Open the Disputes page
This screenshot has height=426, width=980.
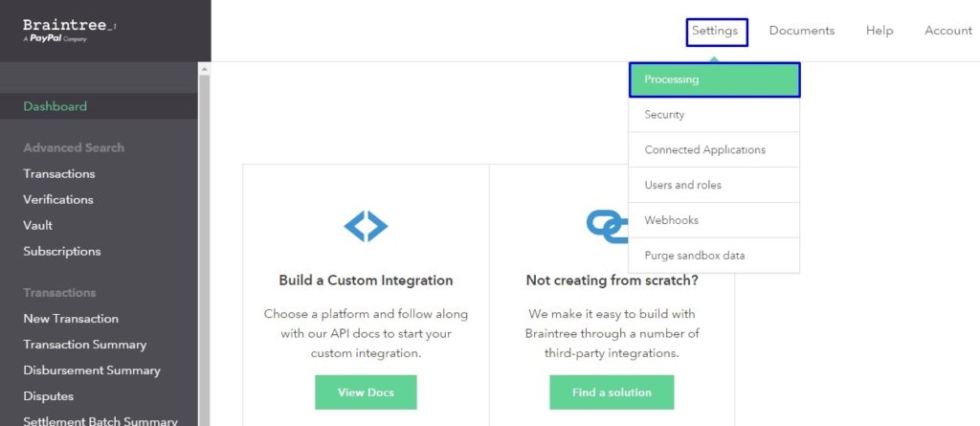pyautogui.click(x=49, y=396)
